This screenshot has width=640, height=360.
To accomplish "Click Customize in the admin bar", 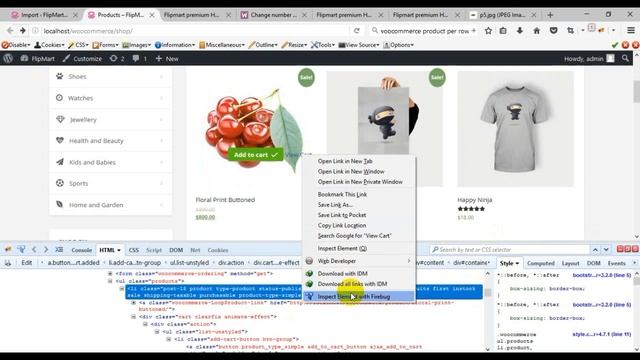I will coord(82,59).
